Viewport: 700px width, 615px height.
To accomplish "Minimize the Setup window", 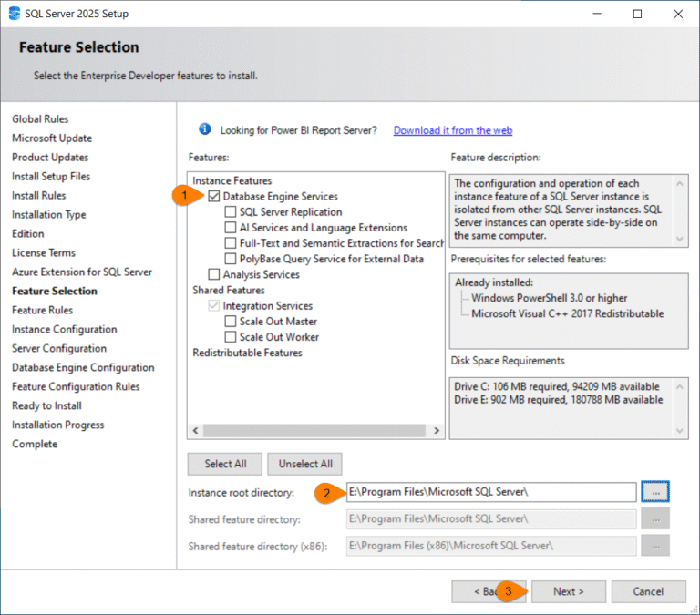I will (597, 14).
